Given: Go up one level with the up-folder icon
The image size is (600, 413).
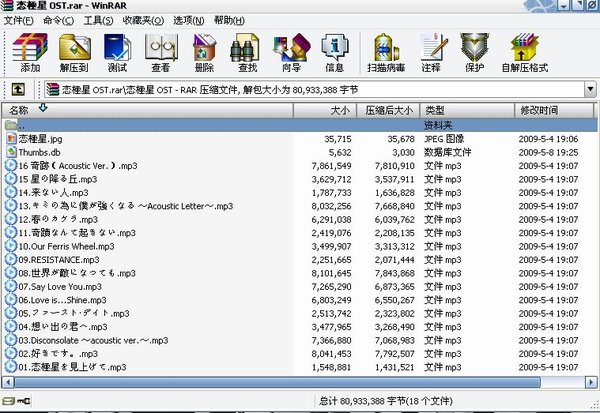Looking at the screenshot, I should click(x=18, y=90).
